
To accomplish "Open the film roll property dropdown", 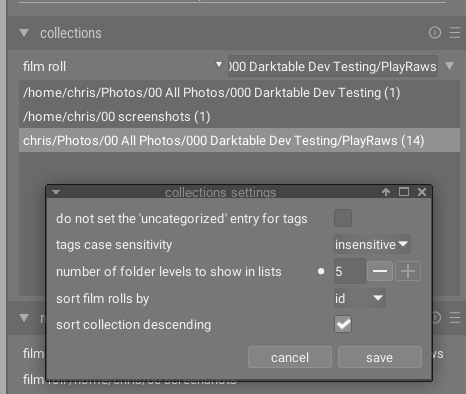I will tap(122, 66).
